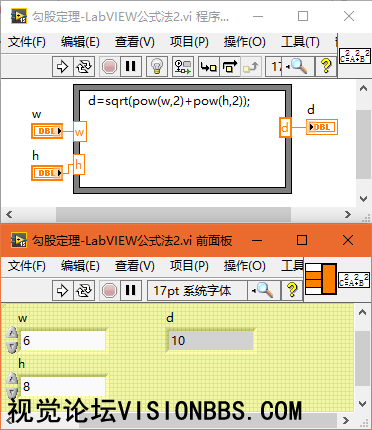Click front panel scroll down arrow
The height and width of the screenshot is (430, 372).
362,404
